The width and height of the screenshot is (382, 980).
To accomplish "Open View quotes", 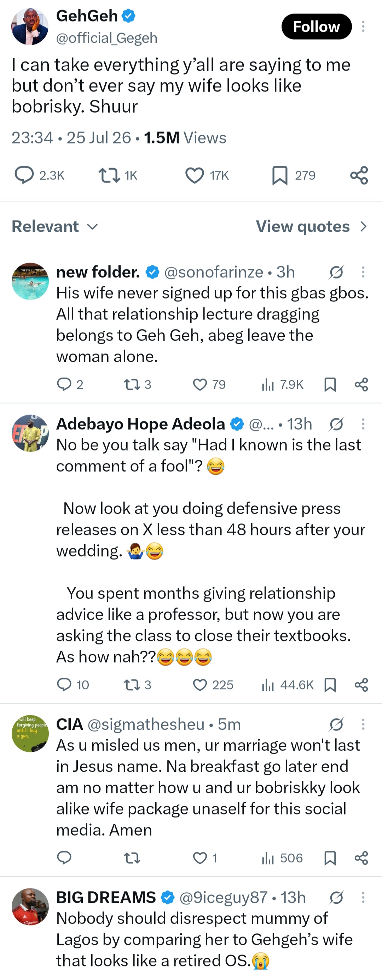I will [x=312, y=227].
